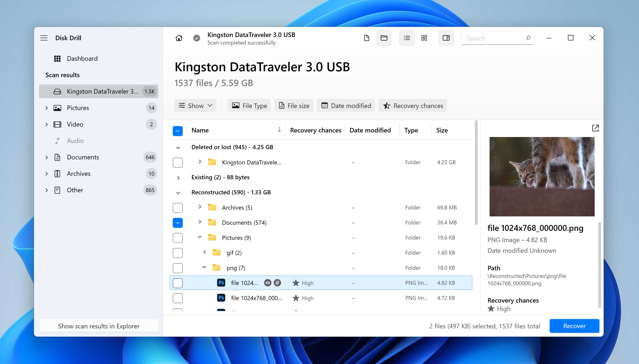Click the Photoshop icon of file 1024x768_000 row
This screenshot has width=639, height=364.
pyautogui.click(x=221, y=298)
